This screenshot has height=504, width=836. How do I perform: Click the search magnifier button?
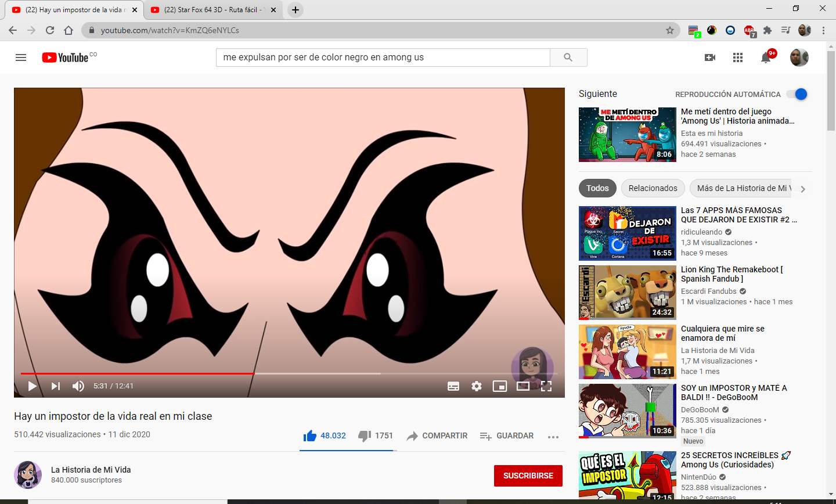click(x=568, y=57)
